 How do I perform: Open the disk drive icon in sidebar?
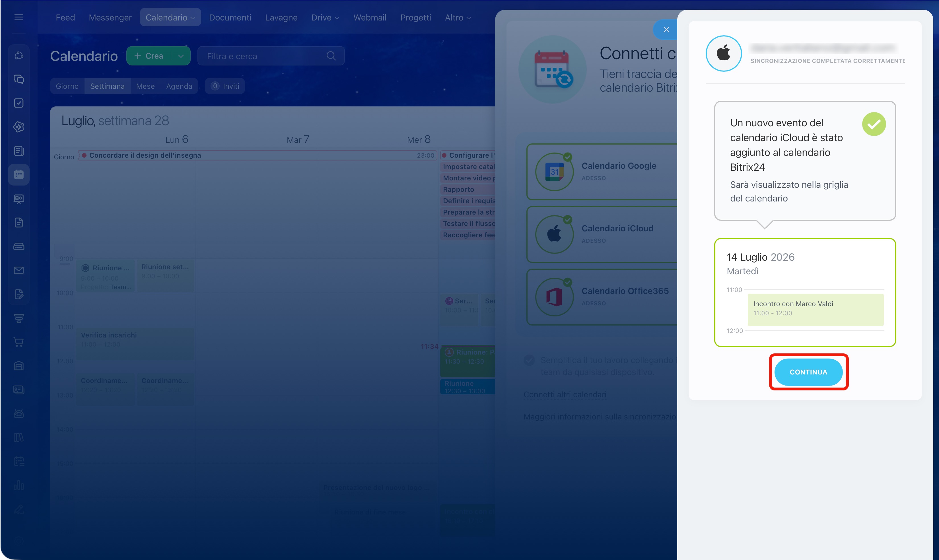pos(19,246)
